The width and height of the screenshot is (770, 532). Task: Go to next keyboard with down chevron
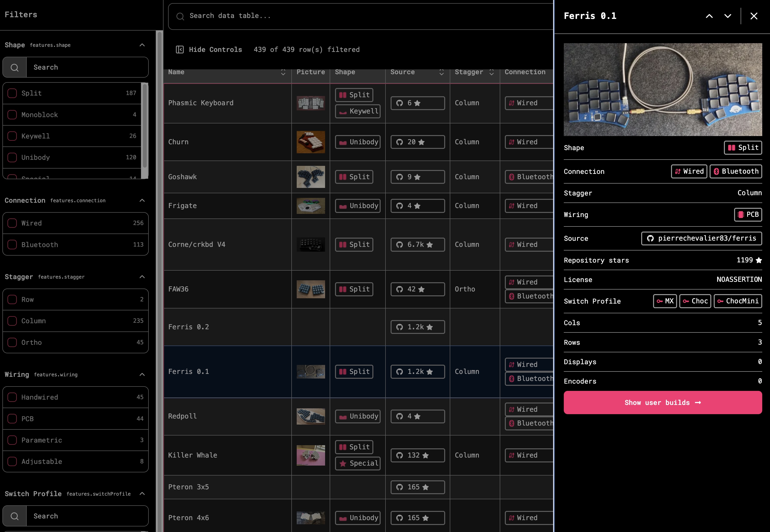click(x=728, y=16)
